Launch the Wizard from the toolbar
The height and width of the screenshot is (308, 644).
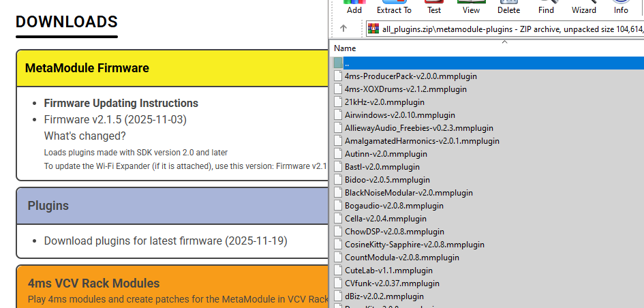[583, 7]
